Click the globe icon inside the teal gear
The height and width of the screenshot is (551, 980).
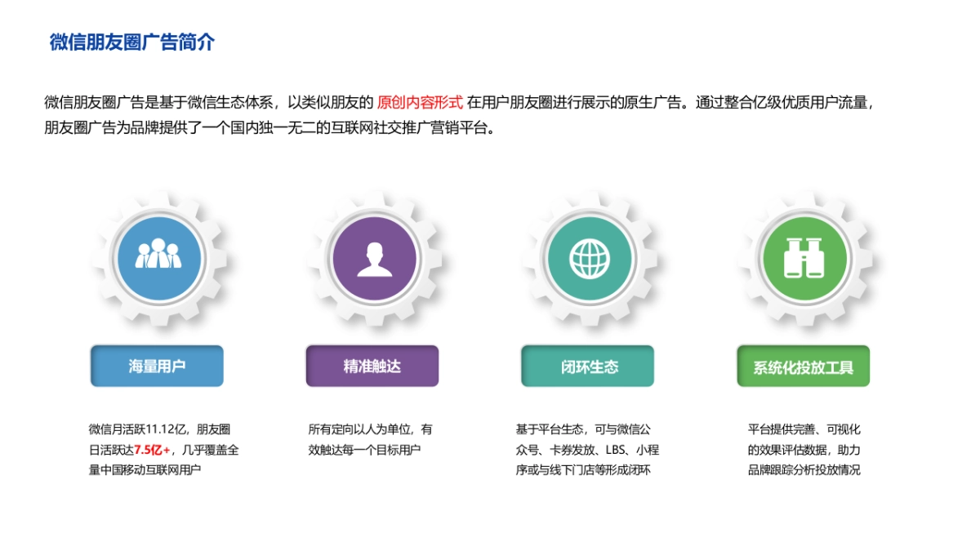[589, 257]
